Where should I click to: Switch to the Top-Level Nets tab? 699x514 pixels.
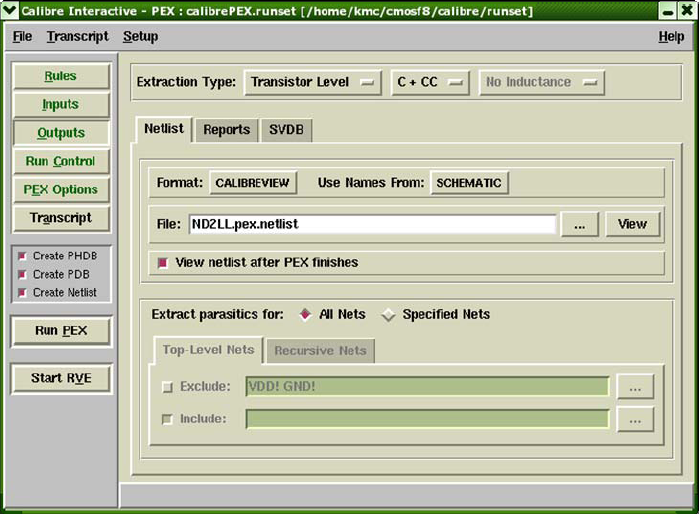[208, 350]
